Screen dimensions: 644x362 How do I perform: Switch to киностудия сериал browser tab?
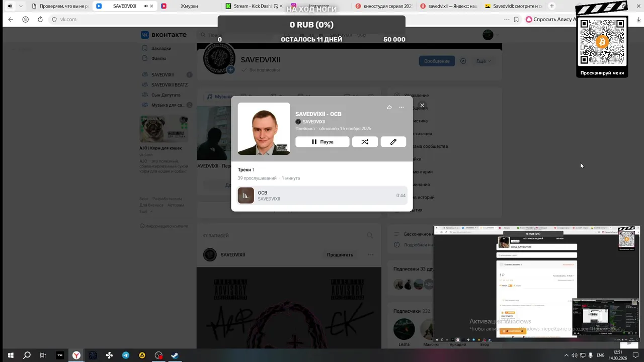[x=384, y=6]
